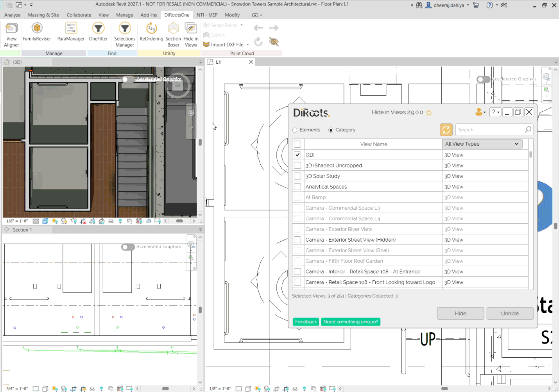
Task: Open the Section Boxer utility
Action: [173, 34]
